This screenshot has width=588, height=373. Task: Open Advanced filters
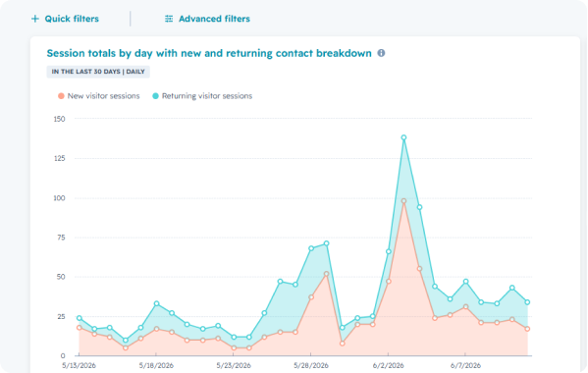pyautogui.click(x=207, y=19)
